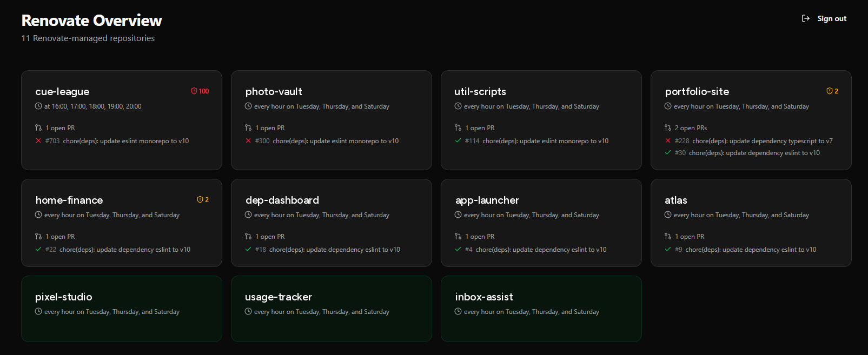Click the passing check icon for PR #4
The height and width of the screenshot is (355, 868).
click(458, 250)
